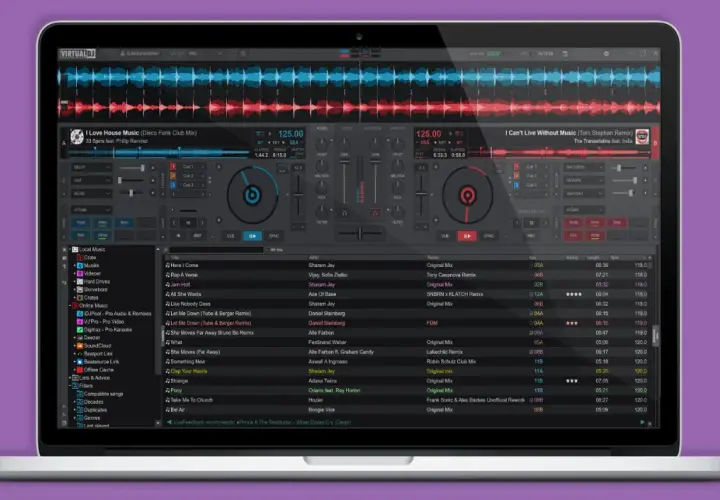720x500 pixels.
Task: Expand the Hard Drives folder node
Action: click(74, 282)
